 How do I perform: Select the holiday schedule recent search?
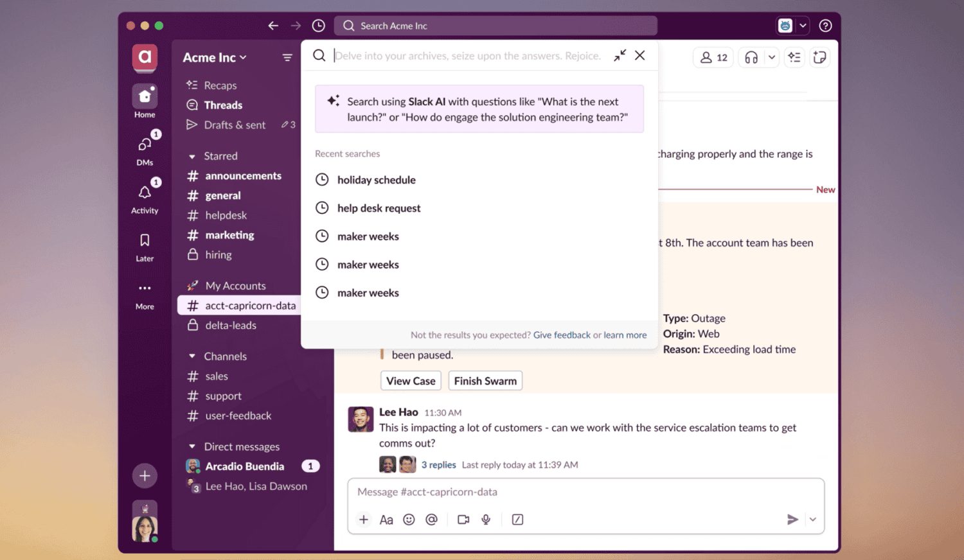[376, 180]
